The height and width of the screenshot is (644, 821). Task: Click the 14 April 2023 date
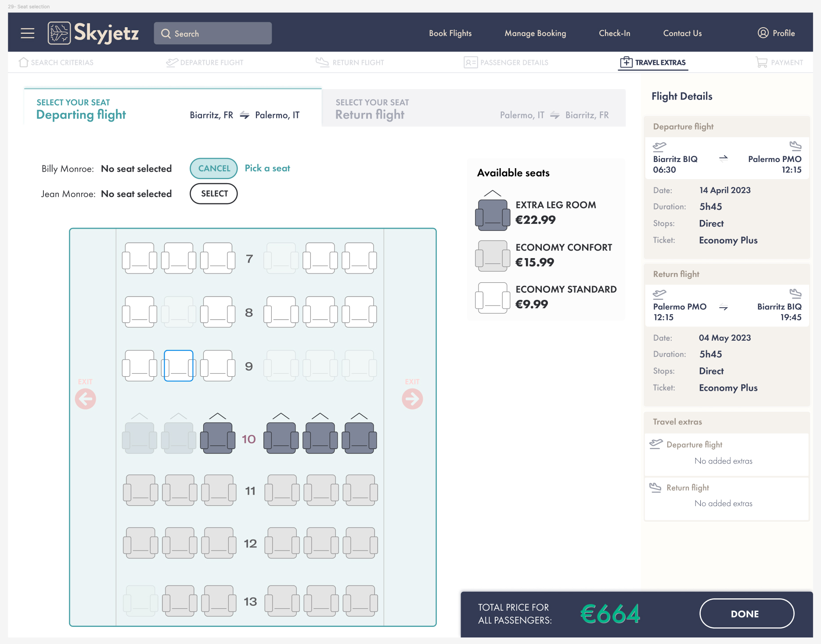(x=725, y=190)
